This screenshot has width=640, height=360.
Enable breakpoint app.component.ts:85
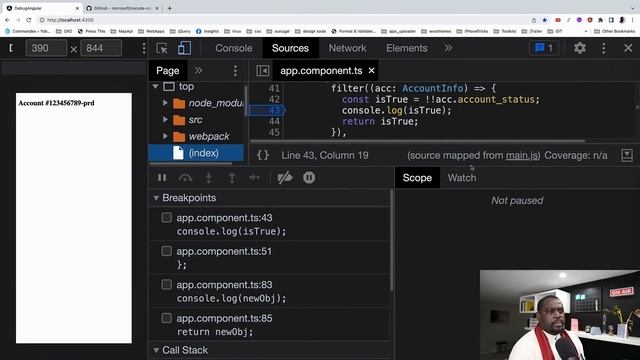point(167,318)
